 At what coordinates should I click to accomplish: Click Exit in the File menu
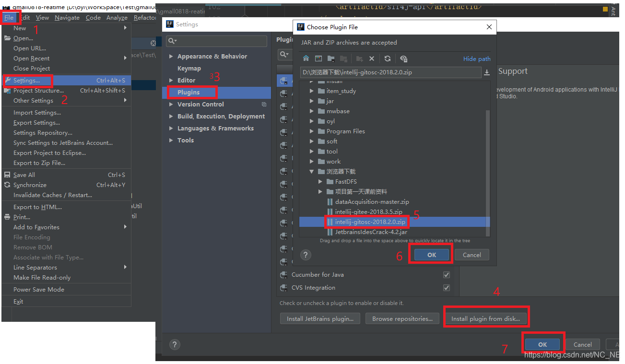click(66, 301)
